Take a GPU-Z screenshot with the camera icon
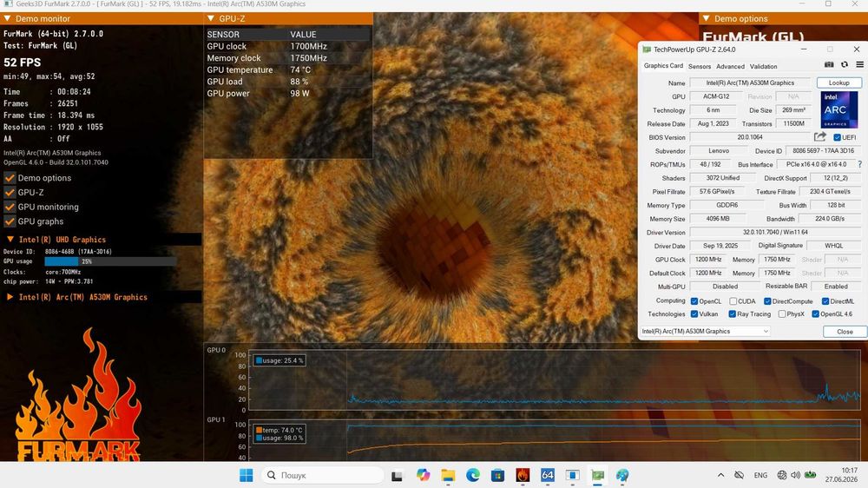 pyautogui.click(x=829, y=65)
